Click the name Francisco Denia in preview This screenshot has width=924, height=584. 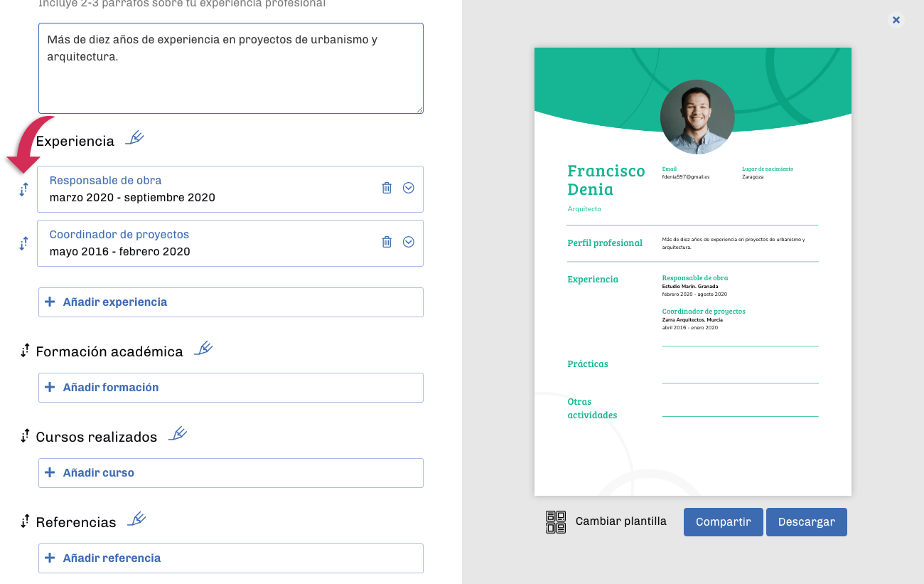point(606,180)
